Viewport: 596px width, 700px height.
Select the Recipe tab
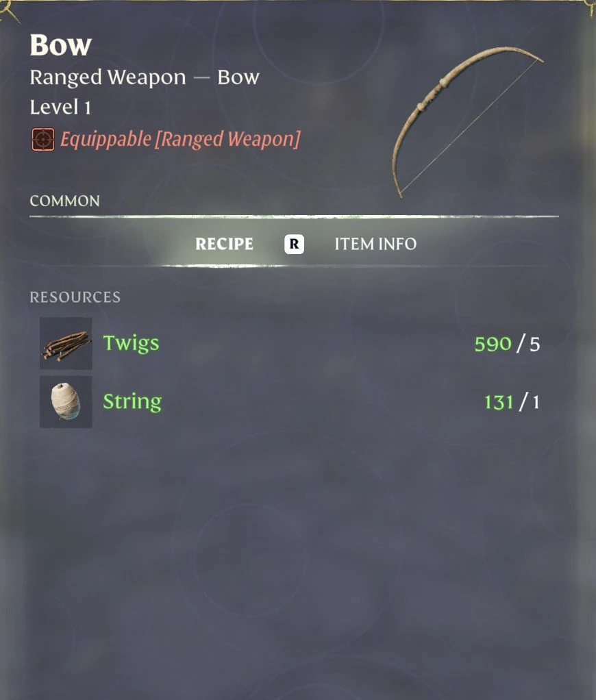[224, 244]
